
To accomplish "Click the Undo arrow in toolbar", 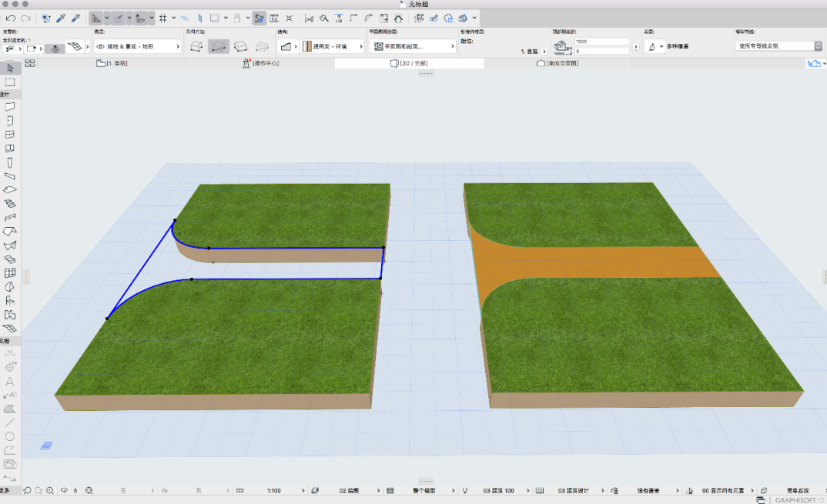I will (11, 18).
